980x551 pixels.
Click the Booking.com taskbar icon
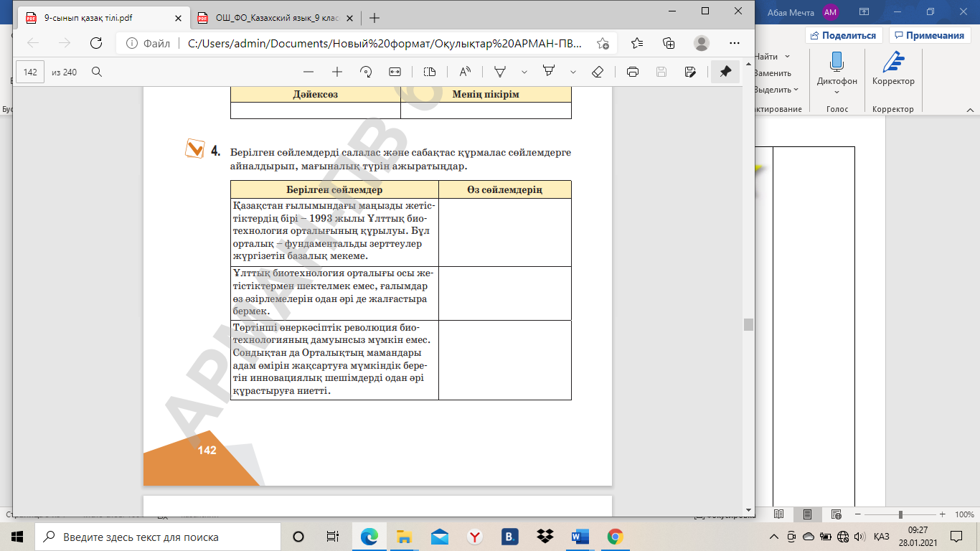point(509,537)
